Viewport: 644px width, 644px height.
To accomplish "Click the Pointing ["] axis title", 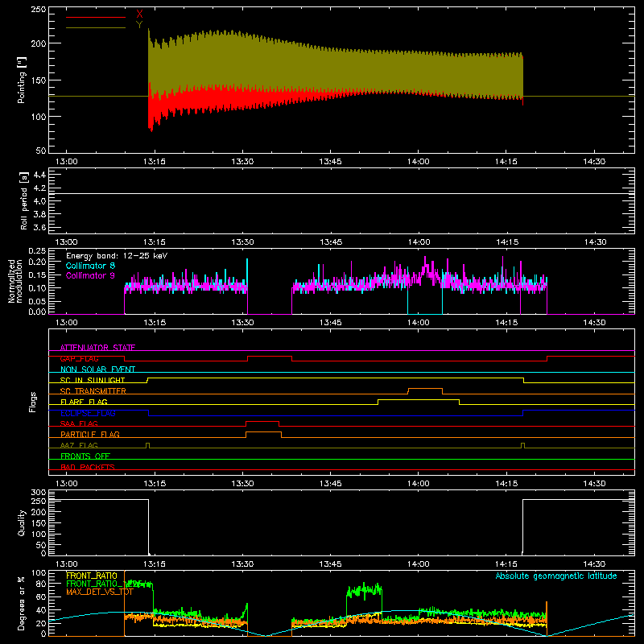I will point(22,80).
